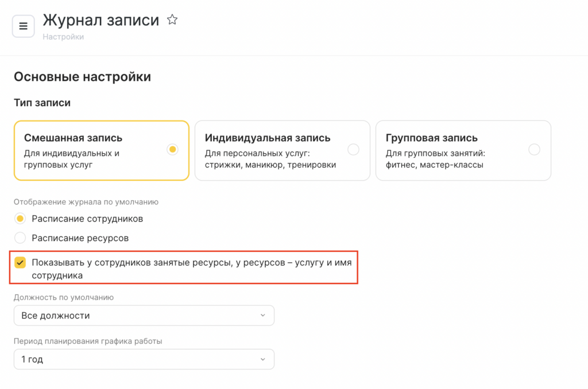This screenshot has width=588, height=389.
Task: Select the radio circle in Групповая запись
Action: [534, 150]
